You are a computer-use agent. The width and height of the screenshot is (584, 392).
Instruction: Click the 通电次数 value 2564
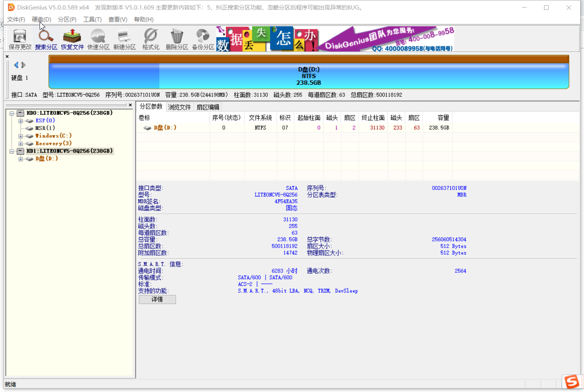pos(460,271)
